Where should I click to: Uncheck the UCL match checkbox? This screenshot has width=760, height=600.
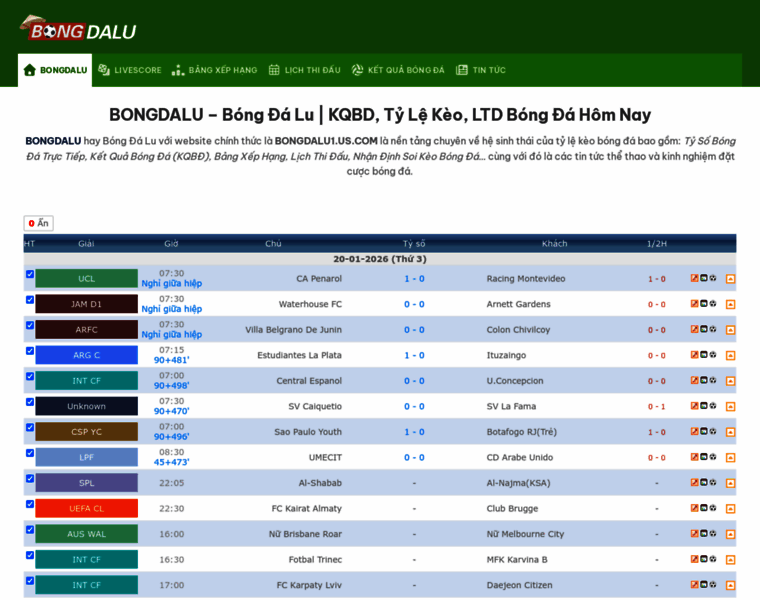29,274
